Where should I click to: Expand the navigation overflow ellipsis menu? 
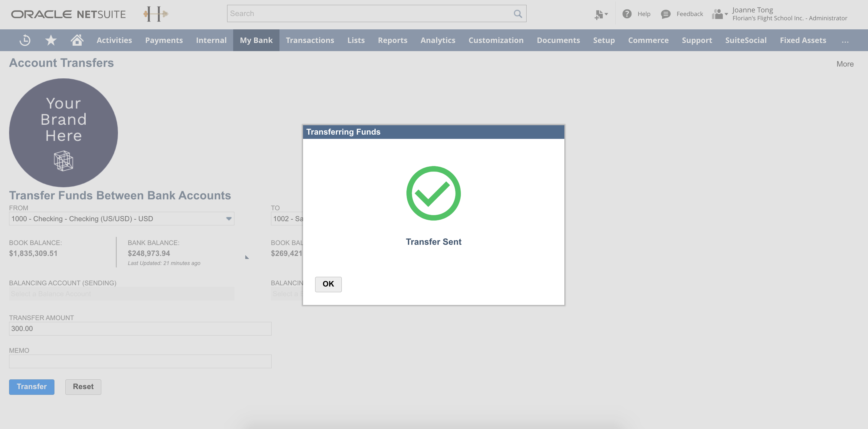845,40
